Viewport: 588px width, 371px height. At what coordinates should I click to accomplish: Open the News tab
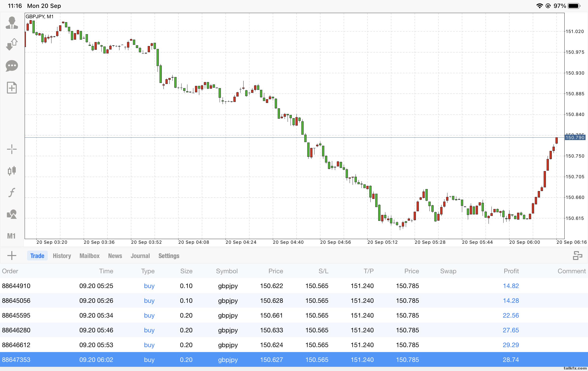click(x=115, y=256)
